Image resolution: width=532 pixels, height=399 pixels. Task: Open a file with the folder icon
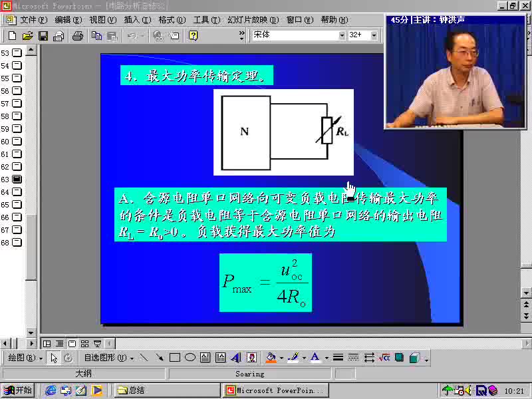point(27,36)
